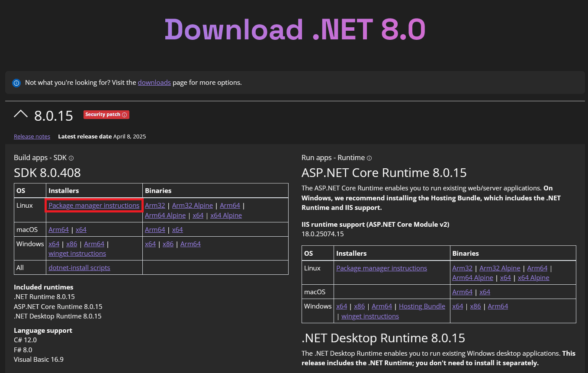Click the info icon in the downloads banner

[x=16, y=83]
